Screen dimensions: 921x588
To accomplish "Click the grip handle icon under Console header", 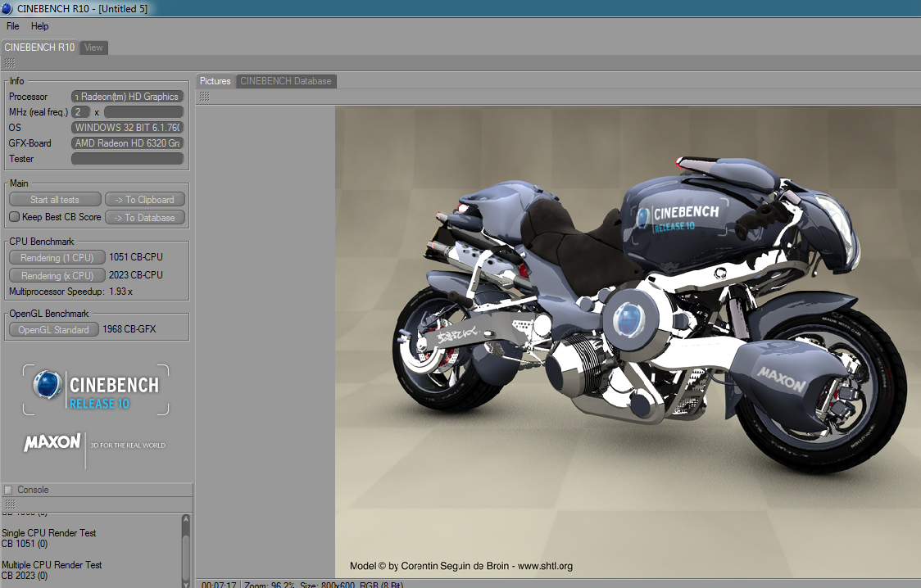I will [x=10, y=504].
